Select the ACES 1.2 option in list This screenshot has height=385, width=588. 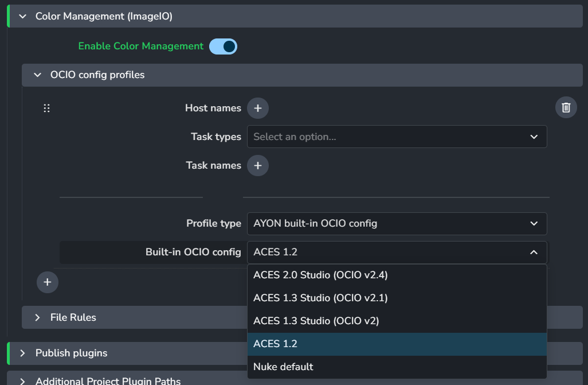coord(275,344)
